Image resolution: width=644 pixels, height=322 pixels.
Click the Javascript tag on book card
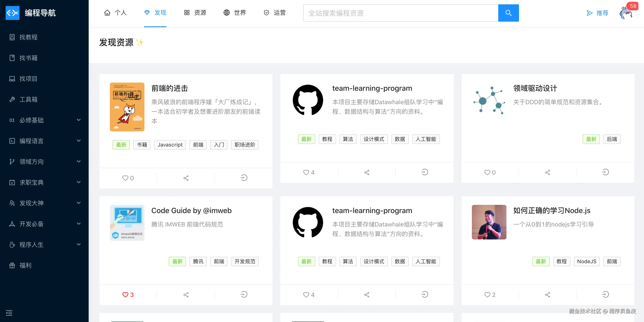170,145
